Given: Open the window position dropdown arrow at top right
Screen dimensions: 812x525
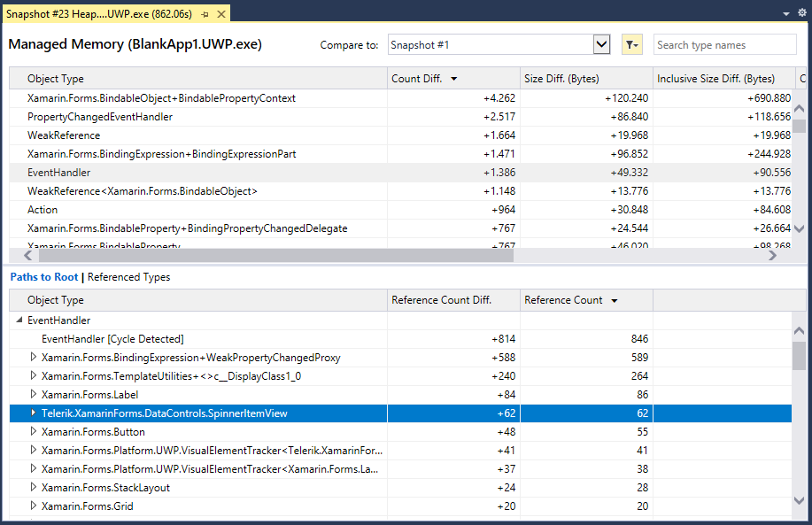Looking at the screenshot, I should [x=786, y=13].
